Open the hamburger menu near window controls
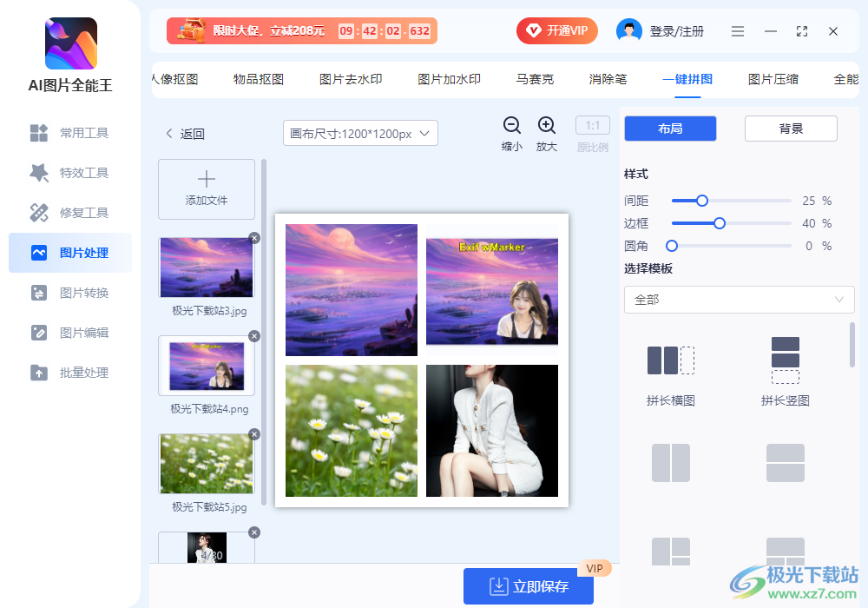The height and width of the screenshot is (608, 868). 738,30
